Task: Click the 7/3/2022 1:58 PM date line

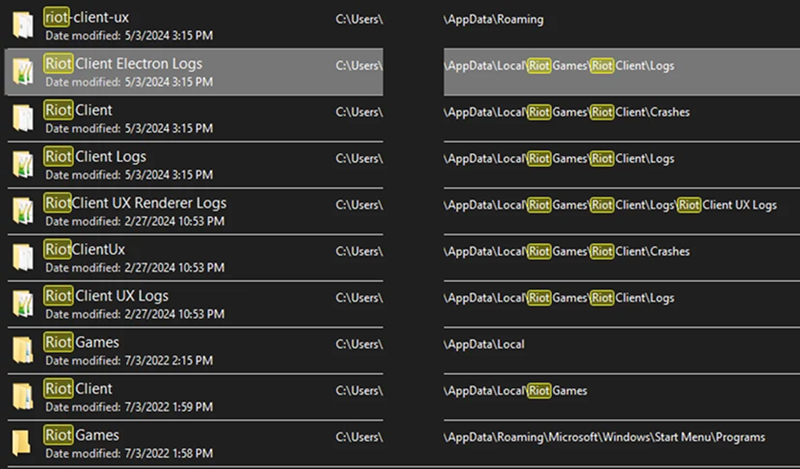Action: [129, 454]
